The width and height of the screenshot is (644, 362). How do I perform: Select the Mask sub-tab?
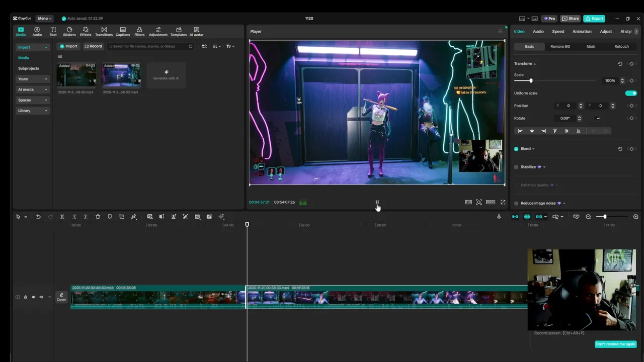591,46
